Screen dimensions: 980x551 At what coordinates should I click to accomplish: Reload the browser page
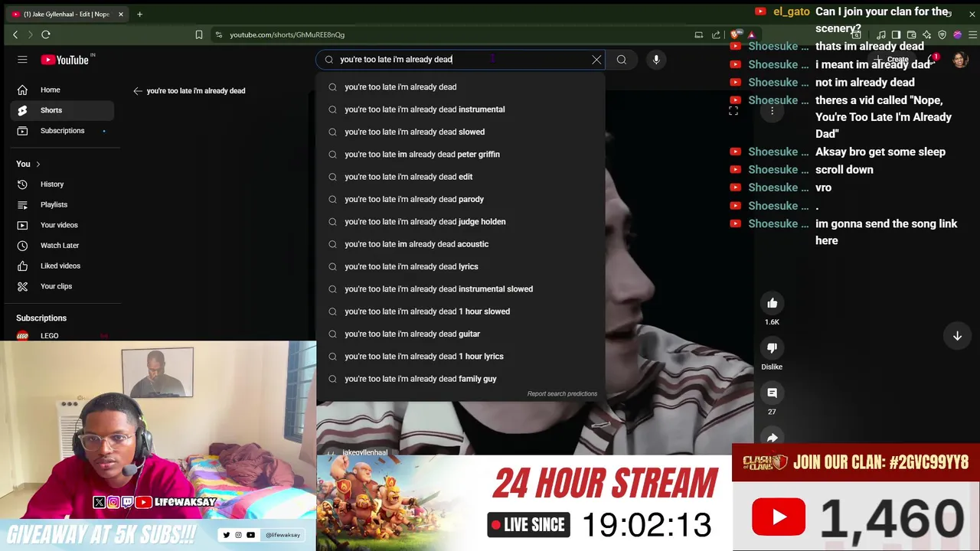coord(46,34)
